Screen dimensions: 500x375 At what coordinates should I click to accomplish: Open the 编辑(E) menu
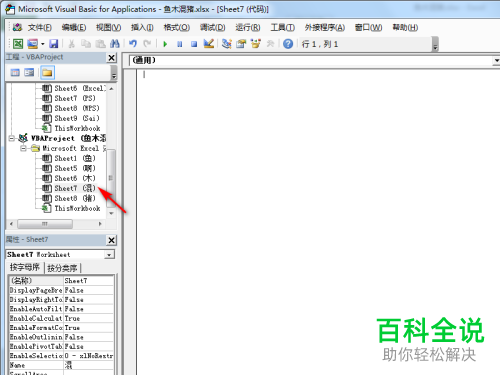[74, 27]
